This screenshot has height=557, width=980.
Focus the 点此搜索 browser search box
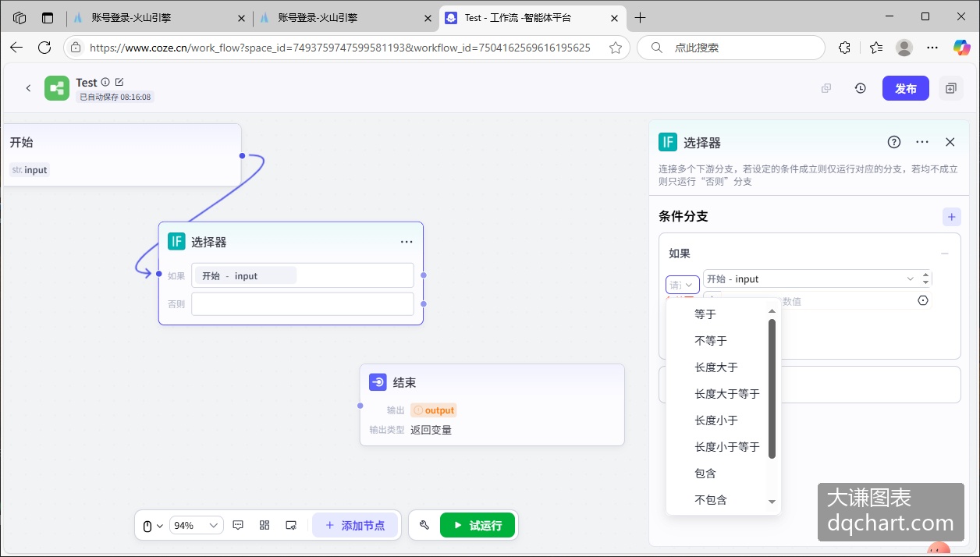pos(731,48)
